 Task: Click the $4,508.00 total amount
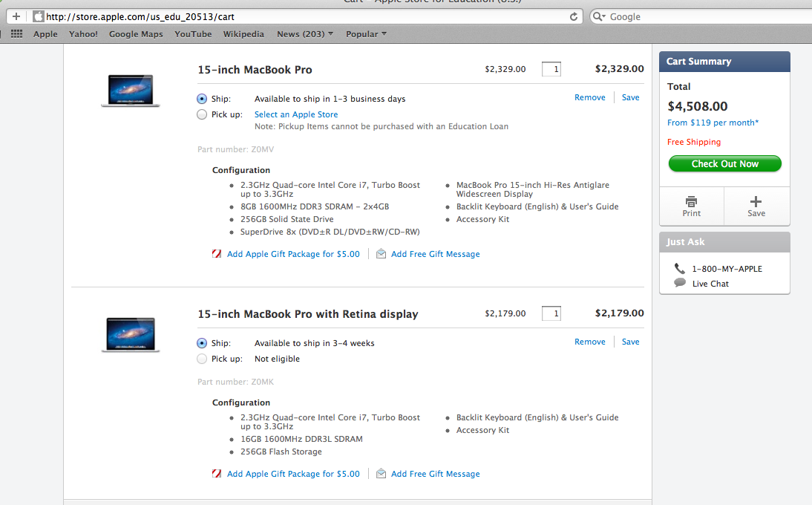point(698,106)
